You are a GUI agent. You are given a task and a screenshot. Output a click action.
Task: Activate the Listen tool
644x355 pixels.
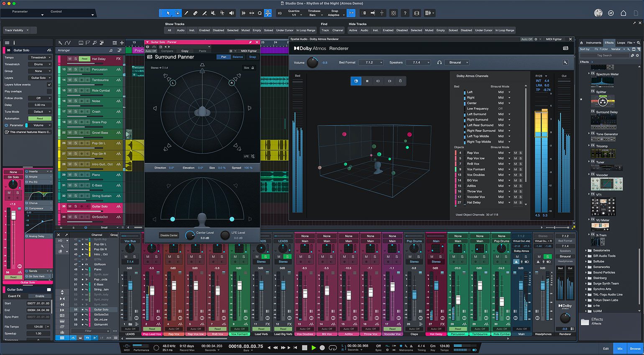[x=231, y=13]
